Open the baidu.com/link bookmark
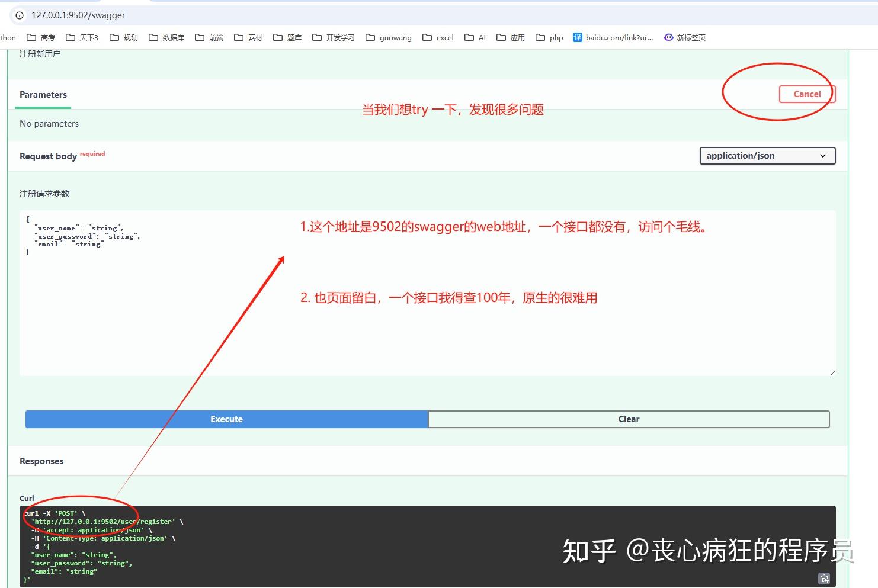This screenshot has width=878, height=588. tap(613, 37)
